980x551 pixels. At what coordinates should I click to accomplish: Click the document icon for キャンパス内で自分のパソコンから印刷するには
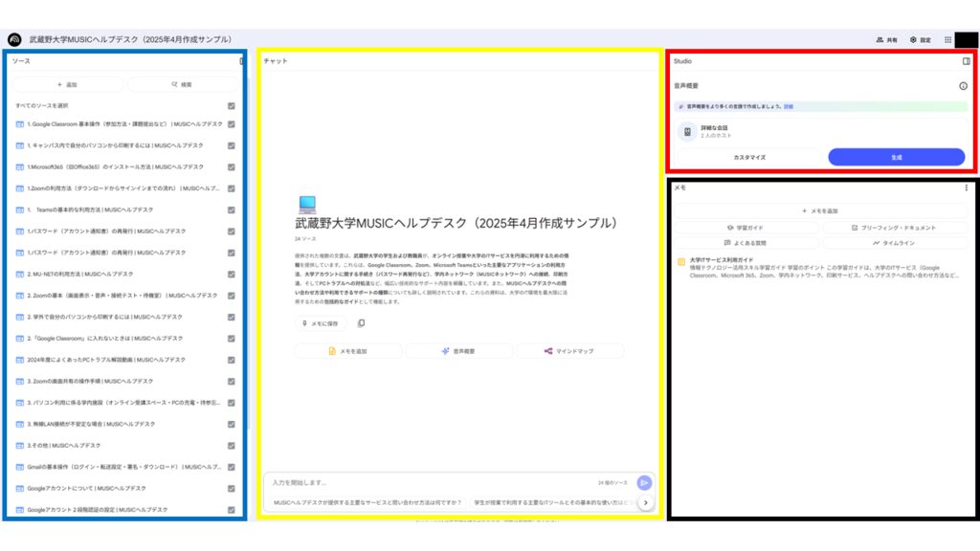(19, 145)
